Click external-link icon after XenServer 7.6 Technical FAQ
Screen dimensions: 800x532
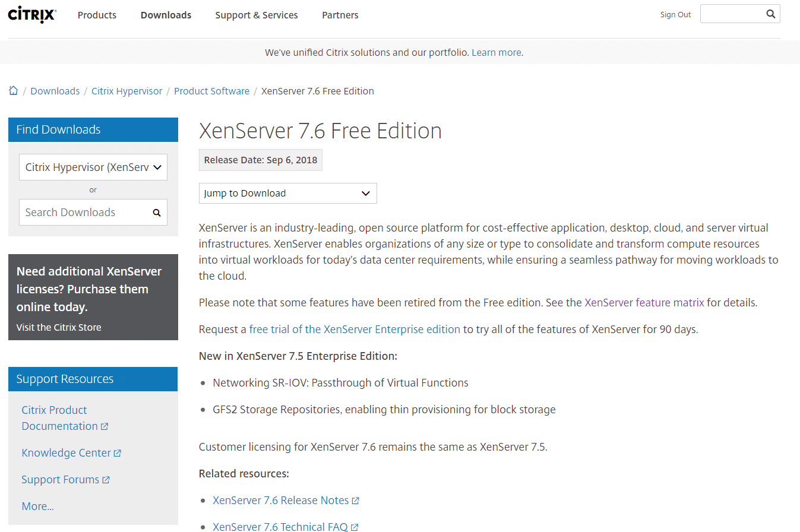(x=355, y=527)
